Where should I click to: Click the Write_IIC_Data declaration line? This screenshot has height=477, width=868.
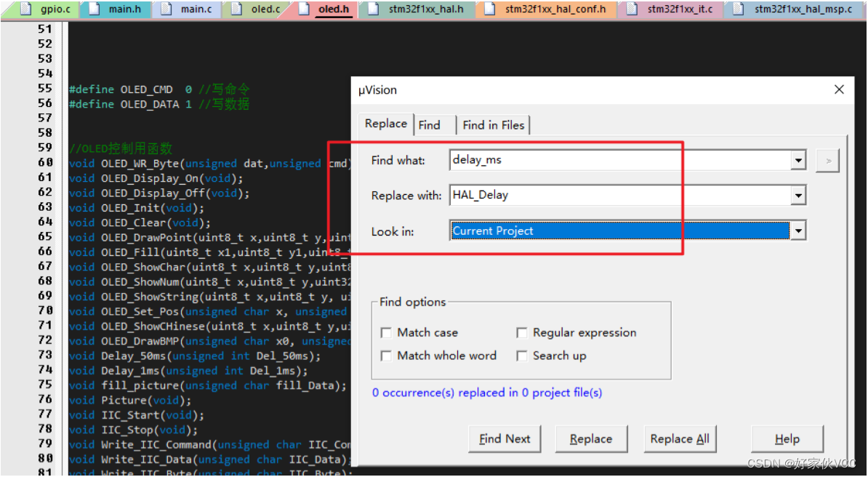tap(210, 460)
